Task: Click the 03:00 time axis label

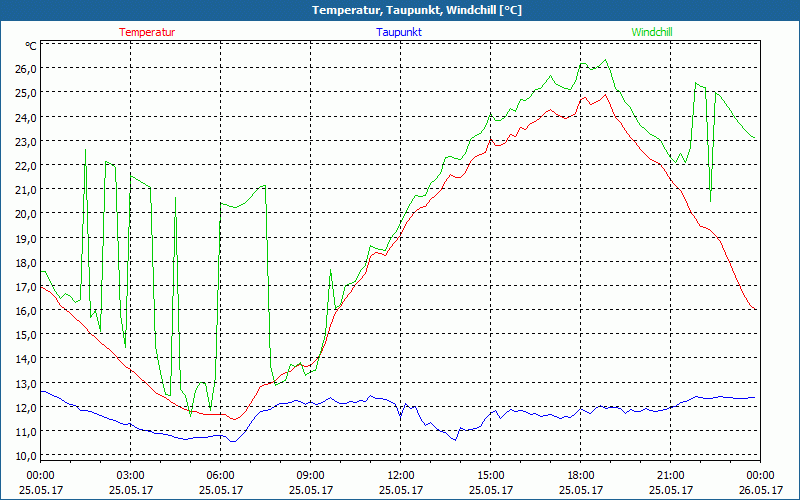Action: coord(131,476)
